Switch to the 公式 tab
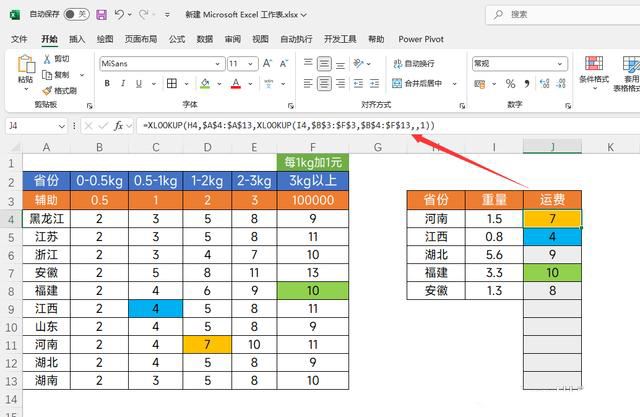 pos(177,39)
